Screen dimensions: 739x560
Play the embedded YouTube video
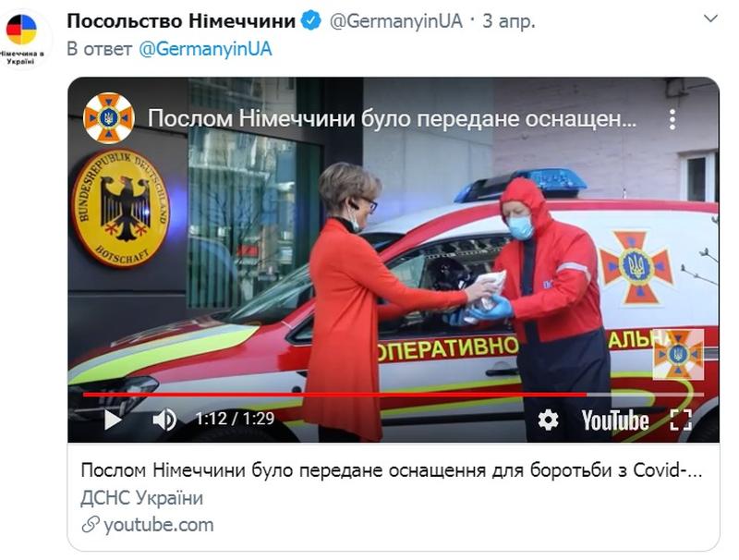pos(113,420)
